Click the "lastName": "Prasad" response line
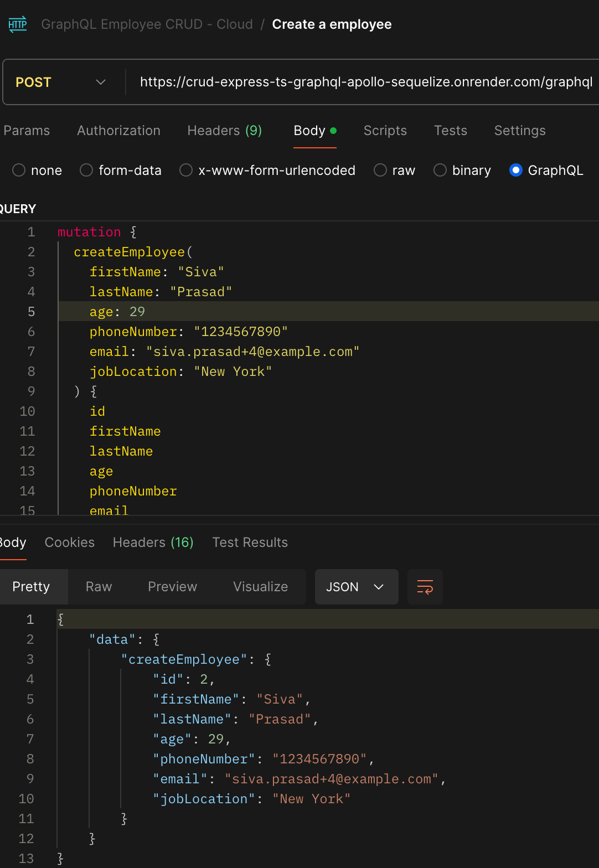This screenshot has height=868, width=599. point(236,719)
